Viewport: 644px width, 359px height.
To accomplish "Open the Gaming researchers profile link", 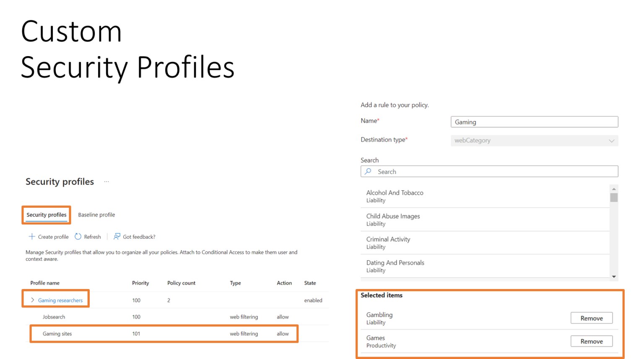I will click(x=61, y=300).
